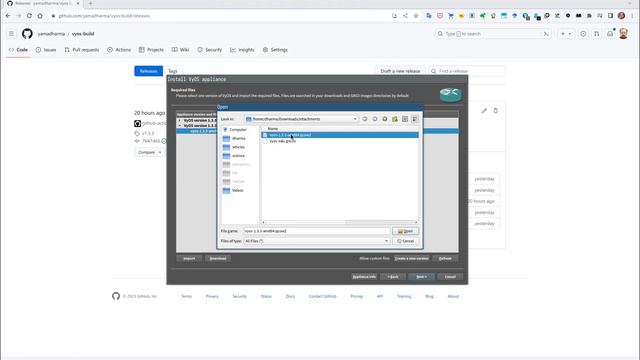Click Draft a new release

click(x=400, y=71)
